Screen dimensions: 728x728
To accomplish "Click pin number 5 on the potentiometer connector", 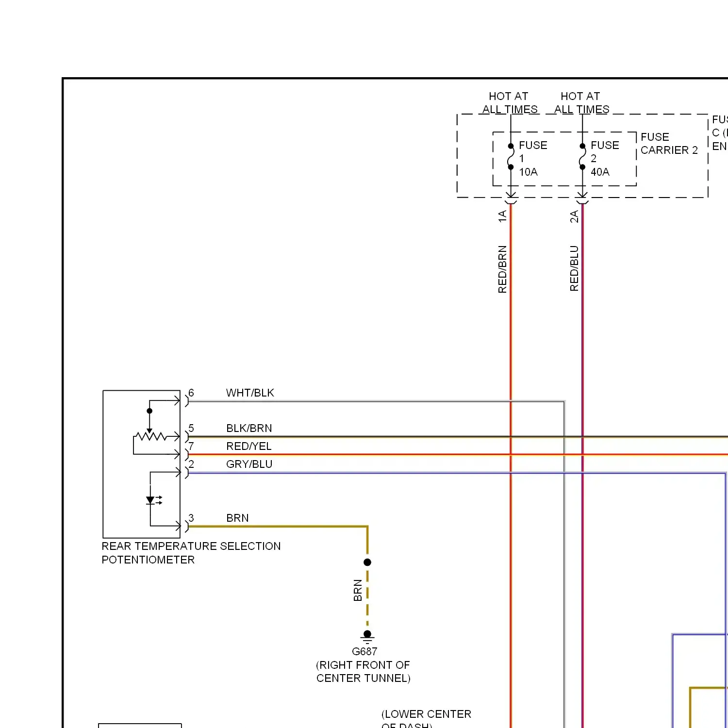I will pos(191,428).
